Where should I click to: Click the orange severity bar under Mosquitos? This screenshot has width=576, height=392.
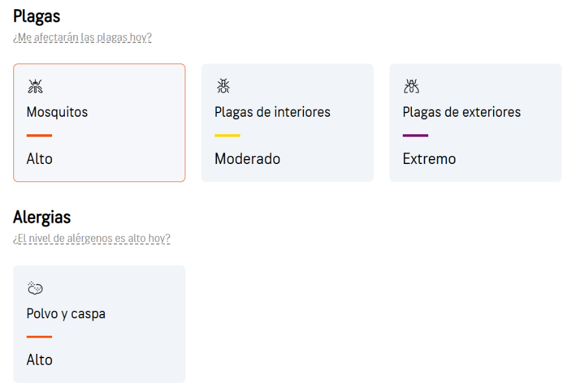(x=39, y=134)
